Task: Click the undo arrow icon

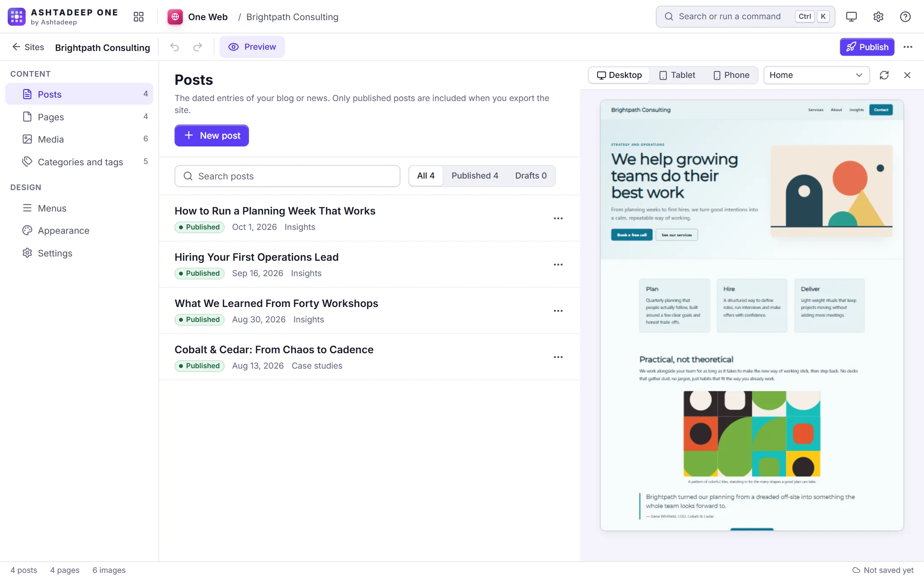Action: 175,47
